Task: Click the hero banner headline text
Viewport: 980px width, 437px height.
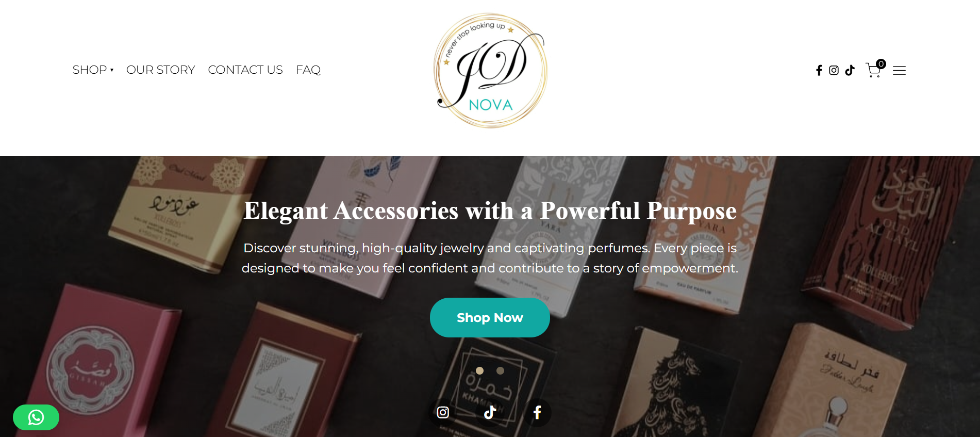Action: [x=490, y=211]
